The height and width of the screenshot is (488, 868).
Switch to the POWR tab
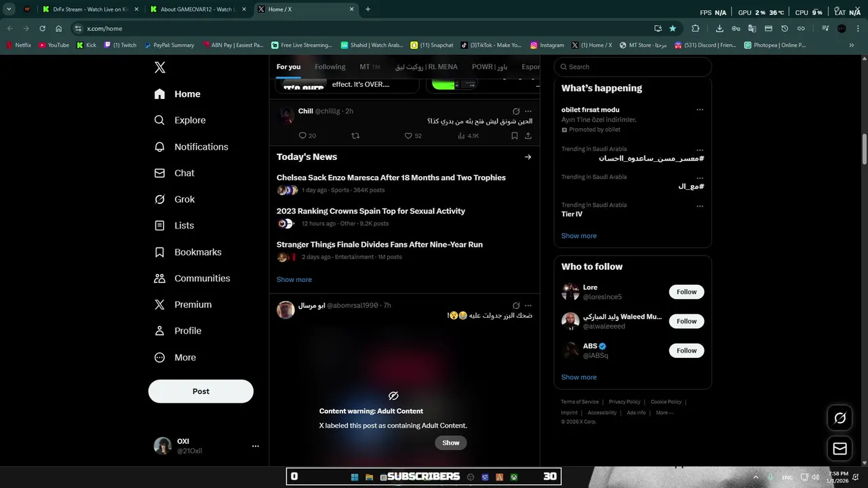pos(490,67)
